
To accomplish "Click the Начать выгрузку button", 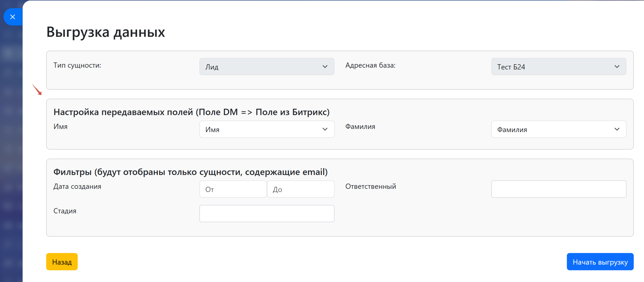I will point(600,262).
